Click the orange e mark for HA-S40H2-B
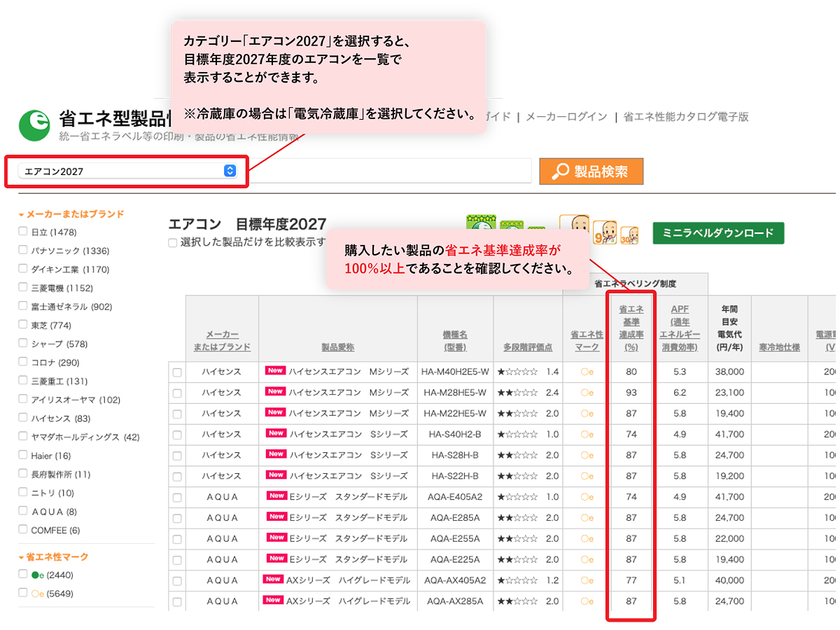 pos(587,435)
